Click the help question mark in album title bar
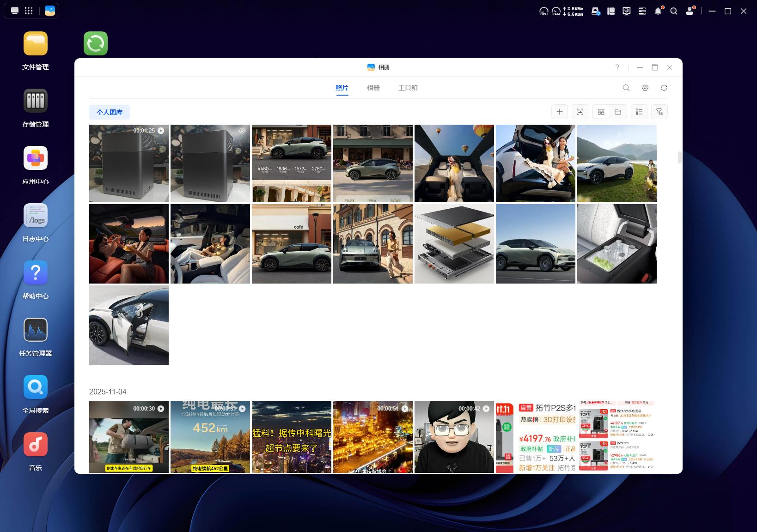The width and height of the screenshot is (757, 532). (x=617, y=67)
